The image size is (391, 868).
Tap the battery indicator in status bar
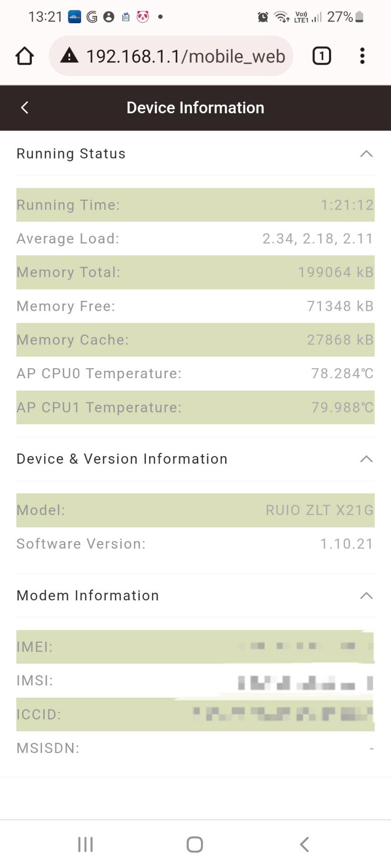[x=359, y=17]
